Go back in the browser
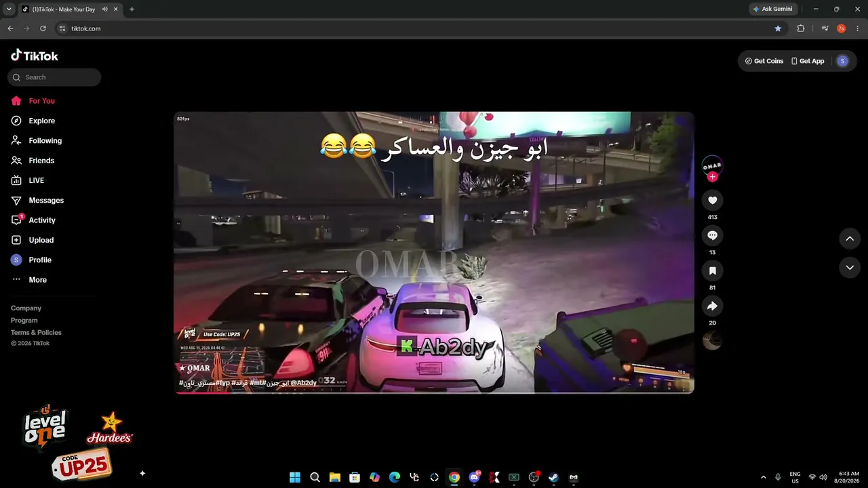This screenshot has width=868, height=488. click(10, 28)
